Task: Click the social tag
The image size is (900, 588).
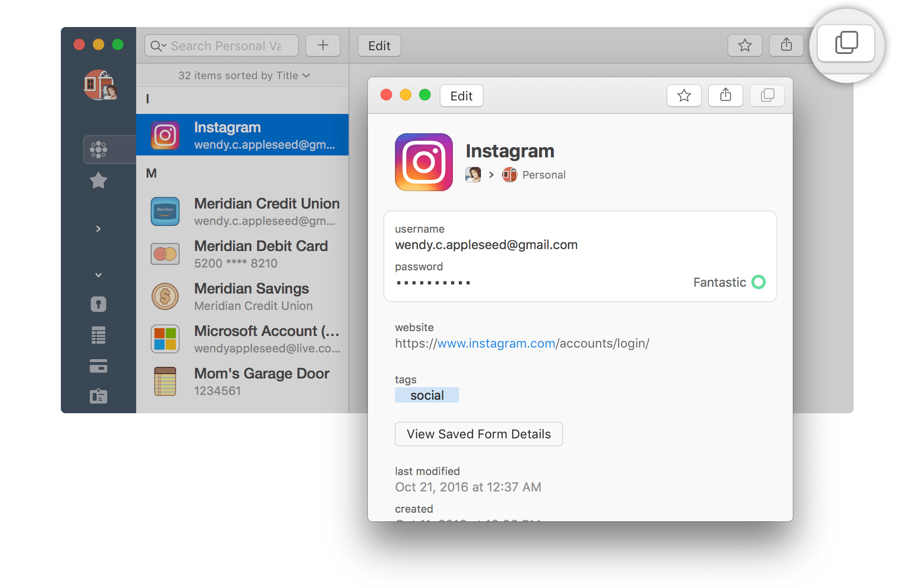Action: (427, 395)
